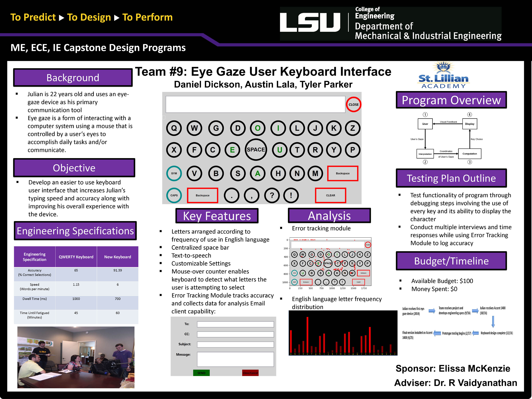Select the G key on the large keyboard
The image size is (532, 399).
coord(216,128)
